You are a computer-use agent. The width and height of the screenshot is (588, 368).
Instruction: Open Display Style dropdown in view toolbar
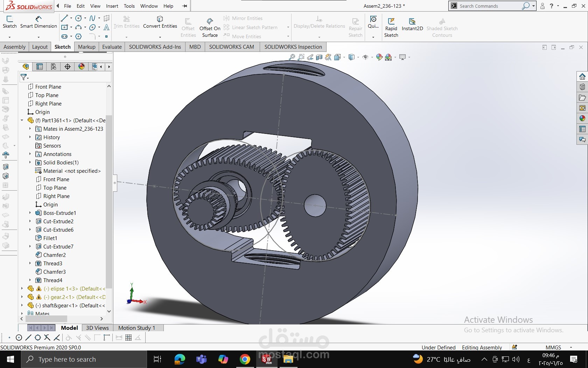358,57
